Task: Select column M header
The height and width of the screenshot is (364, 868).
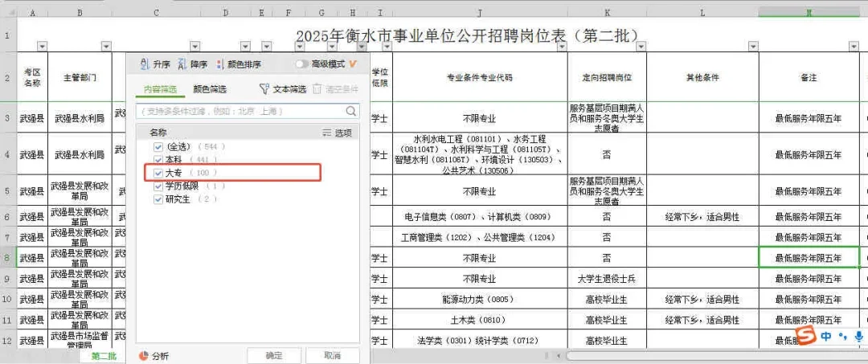Action: [x=809, y=12]
